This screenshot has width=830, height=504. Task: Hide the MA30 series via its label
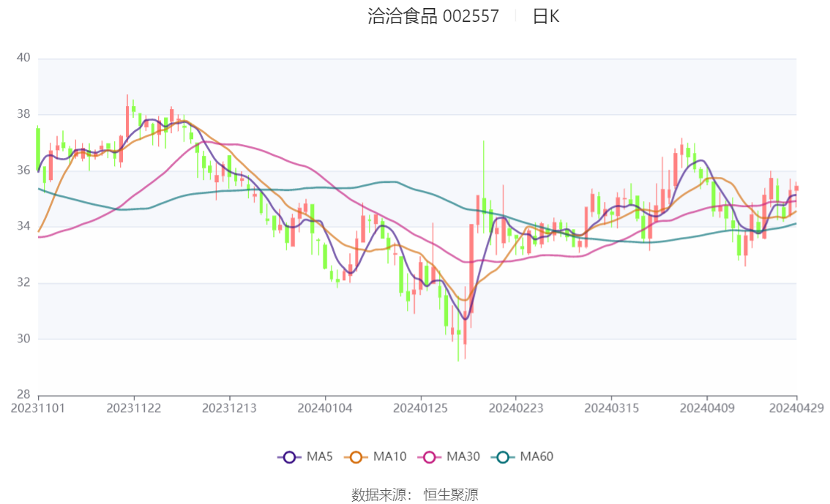click(463, 457)
